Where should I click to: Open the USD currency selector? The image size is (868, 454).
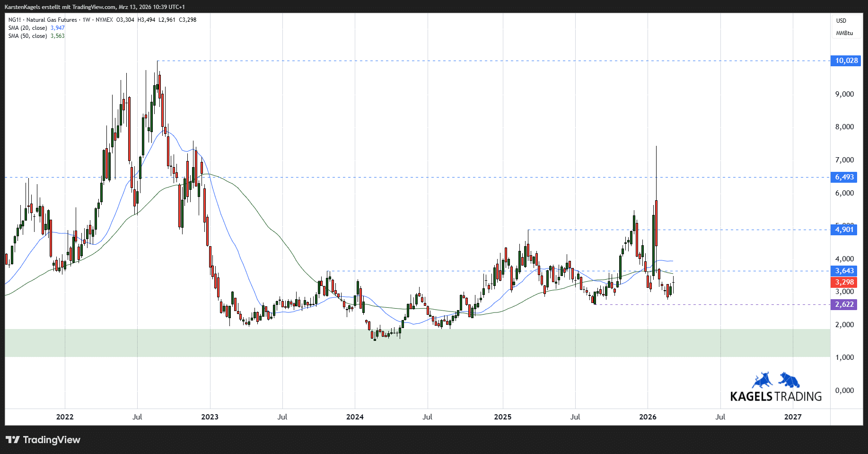pyautogui.click(x=841, y=21)
